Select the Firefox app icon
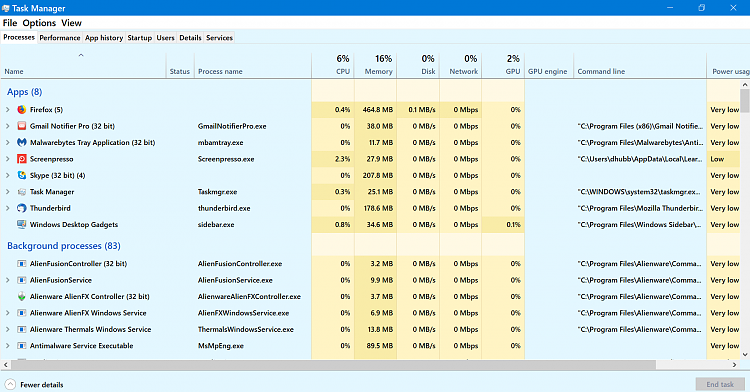This screenshot has width=750, height=392. (22, 109)
